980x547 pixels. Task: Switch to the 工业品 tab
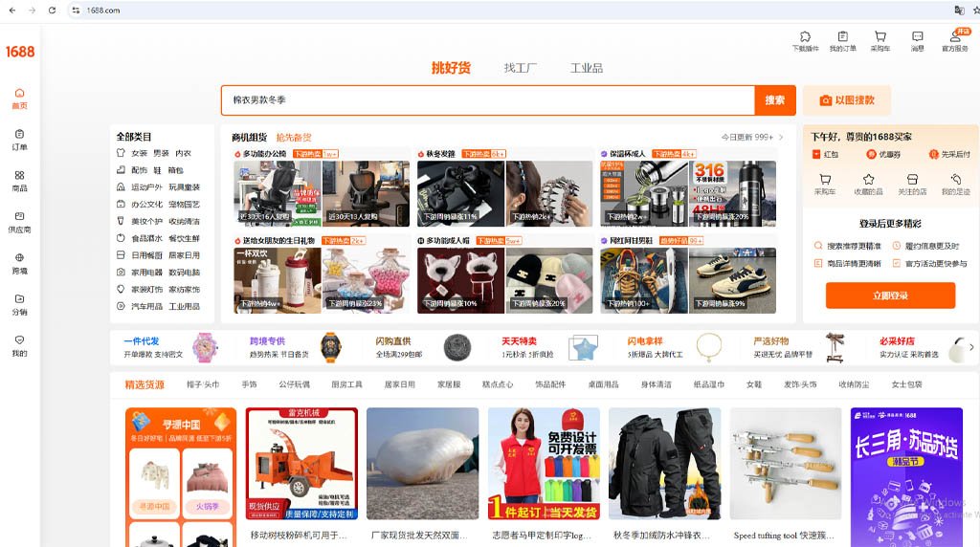coord(586,68)
